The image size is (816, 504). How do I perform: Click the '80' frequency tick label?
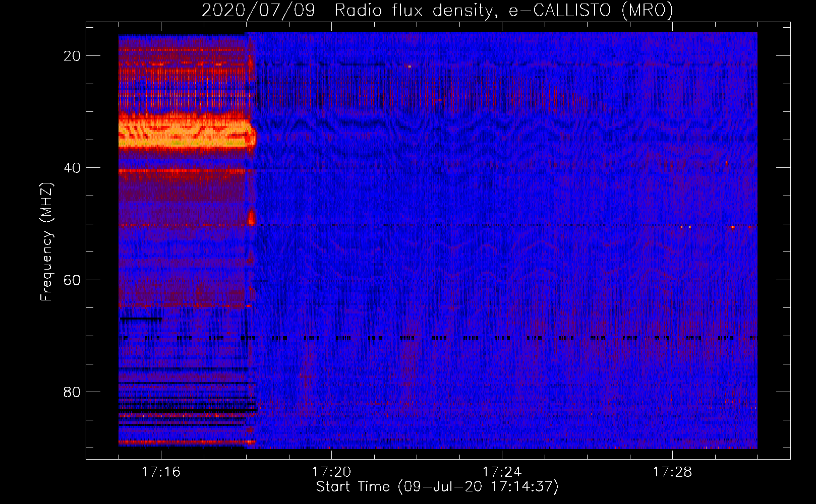72,392
